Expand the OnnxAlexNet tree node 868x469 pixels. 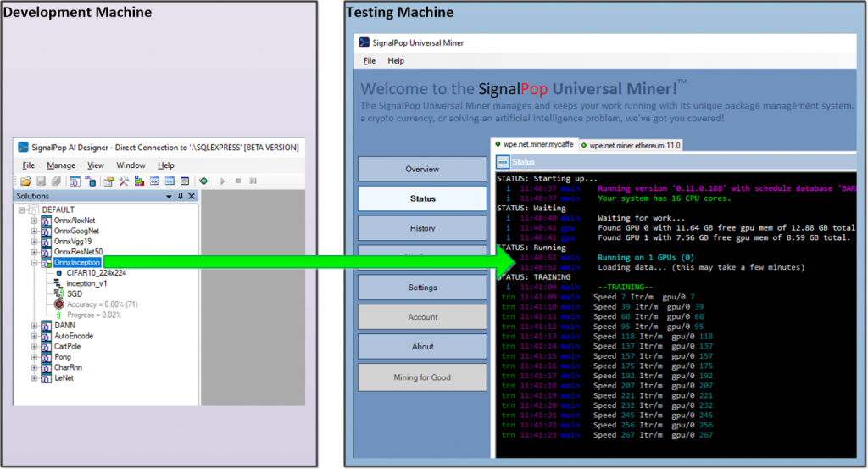pos(34,221)
